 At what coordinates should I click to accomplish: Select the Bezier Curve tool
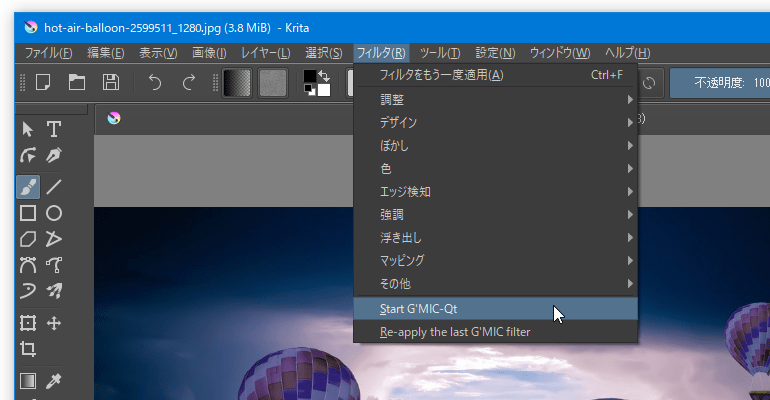click(28, 265)
